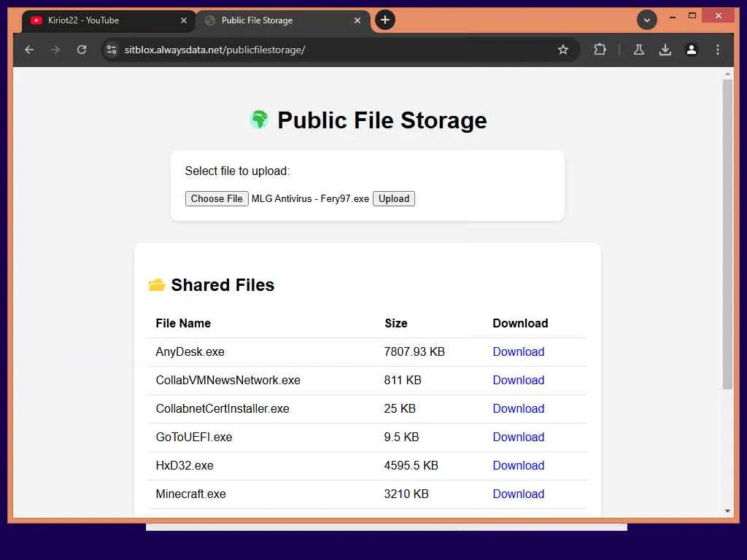Click the folder icon beside Shared Files
This screenshot has width=747, height=560.
click(x=157, y=285)
